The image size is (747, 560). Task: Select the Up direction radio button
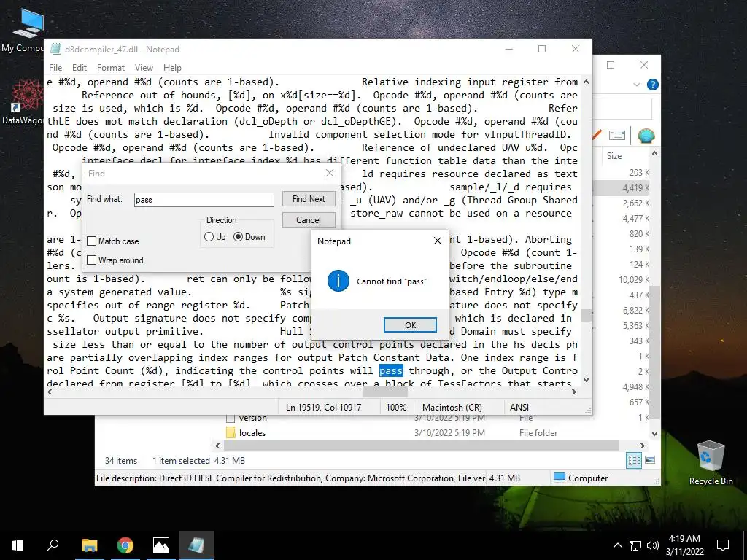click(x=209, y=237)
